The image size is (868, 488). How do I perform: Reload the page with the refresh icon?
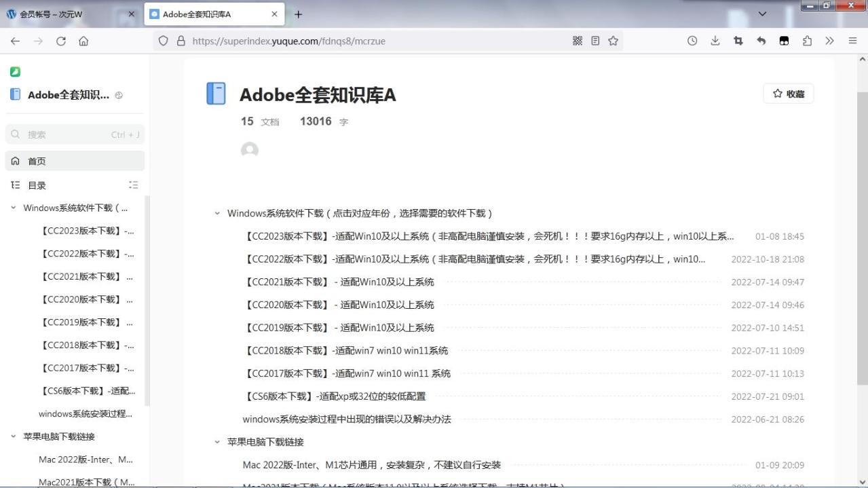(x=60, y=41)
